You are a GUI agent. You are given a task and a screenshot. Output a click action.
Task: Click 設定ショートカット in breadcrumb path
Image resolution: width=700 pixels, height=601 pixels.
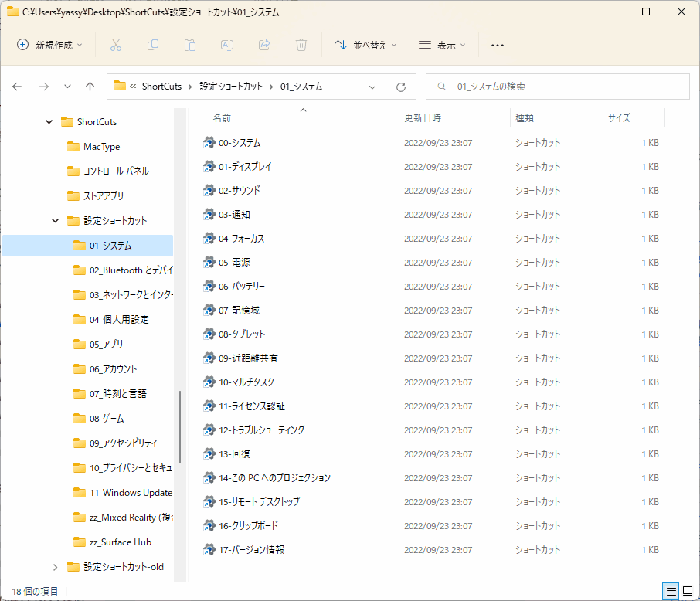pyautogui.click(x=231, y=87)
